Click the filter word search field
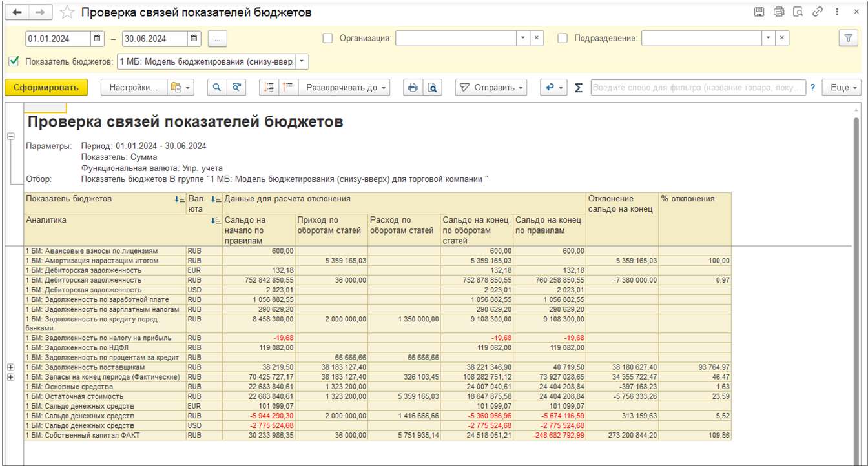This screenshot has width=868, height=466. (697, 88)
